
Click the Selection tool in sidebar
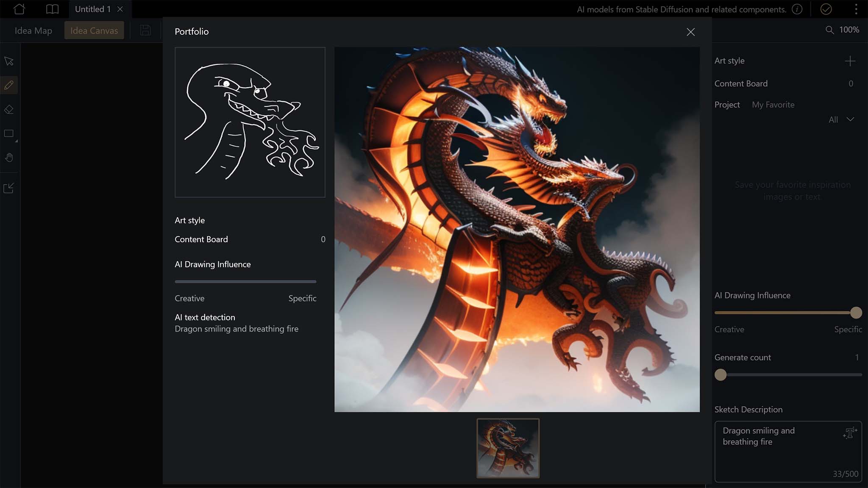click(x=9, y=61)
